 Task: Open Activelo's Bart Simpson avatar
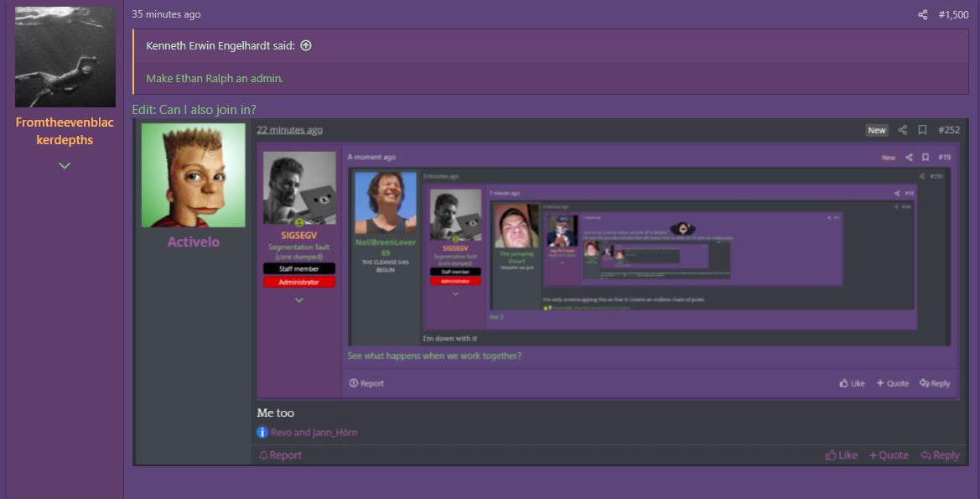193,175
